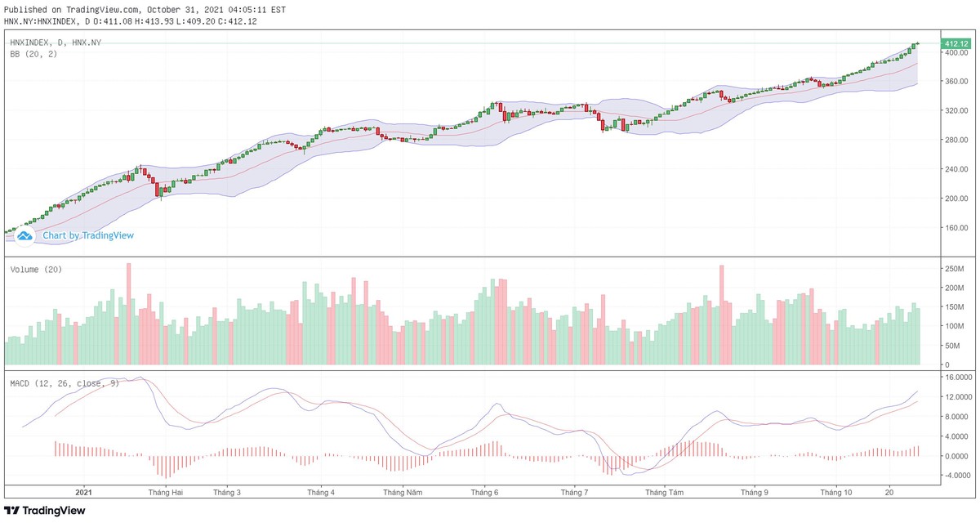
Task: Select the Volume (20) indicator label
Action: coord(36,270)
